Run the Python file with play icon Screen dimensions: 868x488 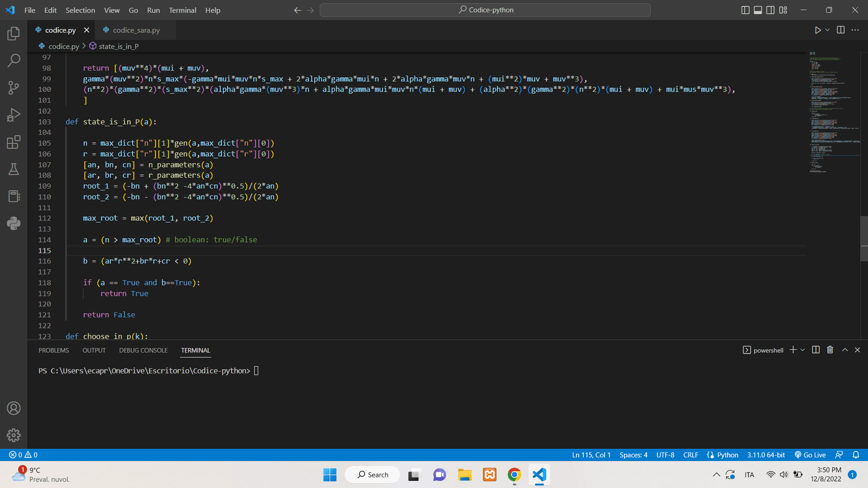click(x=818, y=30)
